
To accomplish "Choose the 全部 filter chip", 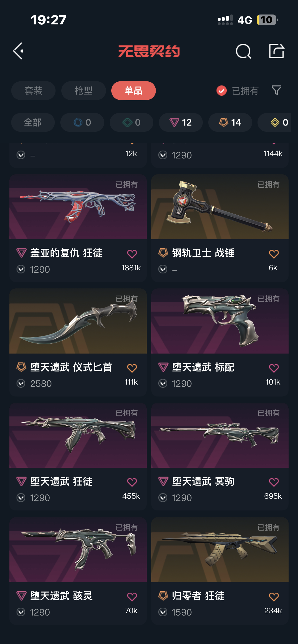I will [x=33, y=122].
